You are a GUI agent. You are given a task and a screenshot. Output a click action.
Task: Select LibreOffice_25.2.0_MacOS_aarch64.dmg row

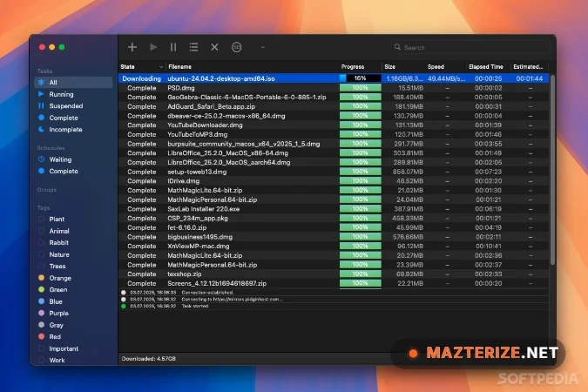click(334, 162)
